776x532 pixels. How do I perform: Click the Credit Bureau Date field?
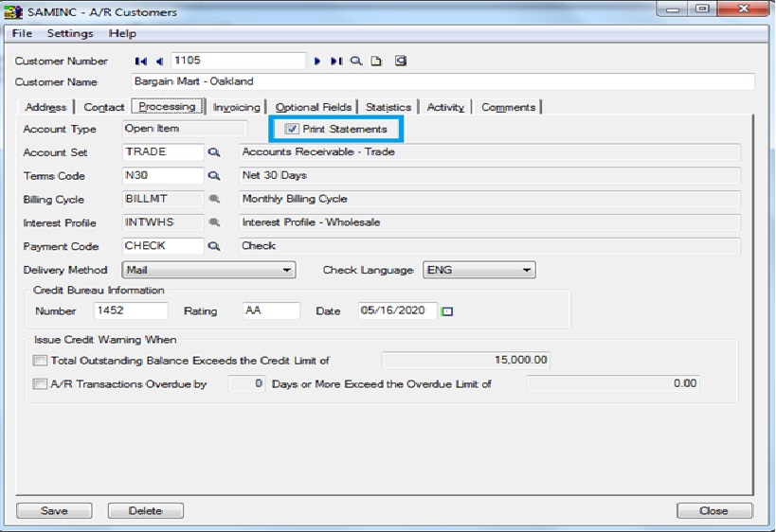point(398,310)
